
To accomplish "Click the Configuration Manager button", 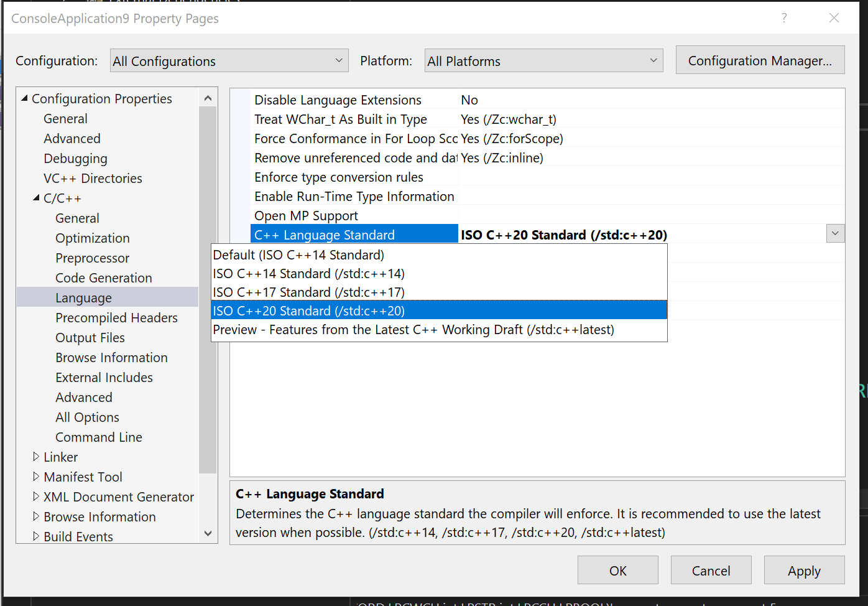I will (x=759, y=60).
